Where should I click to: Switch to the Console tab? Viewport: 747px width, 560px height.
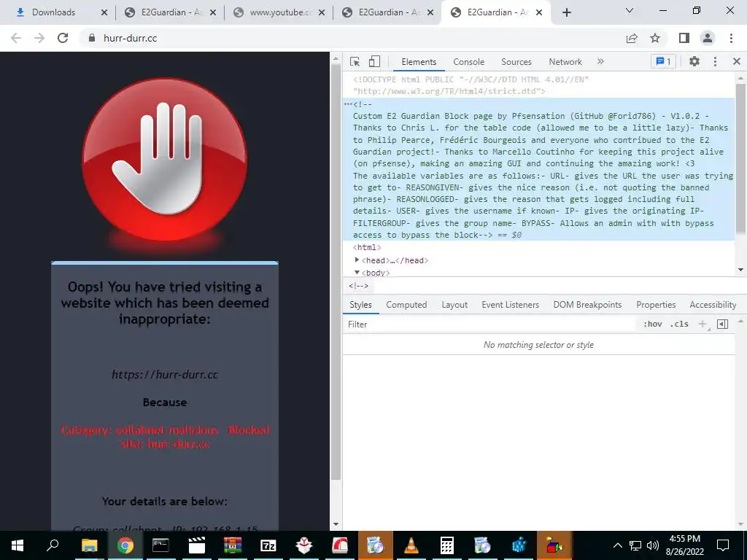(x=469, y=62)
